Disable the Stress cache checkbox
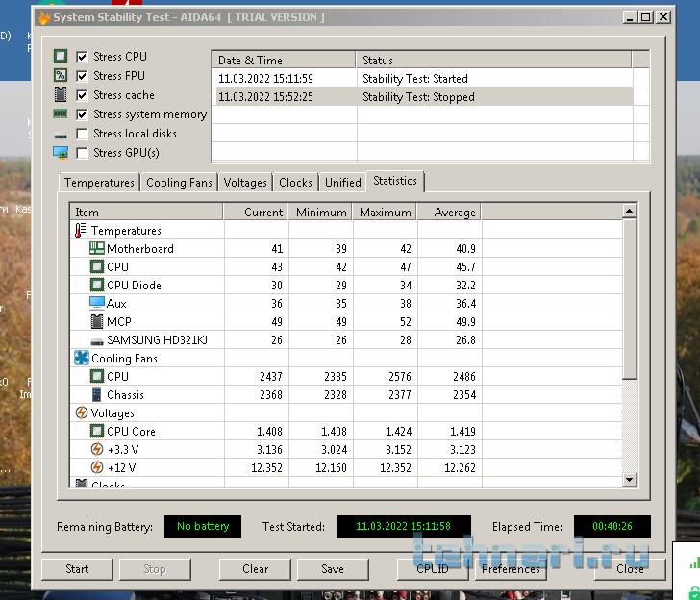Screen dimensions: 700x600 coord(82,95)
